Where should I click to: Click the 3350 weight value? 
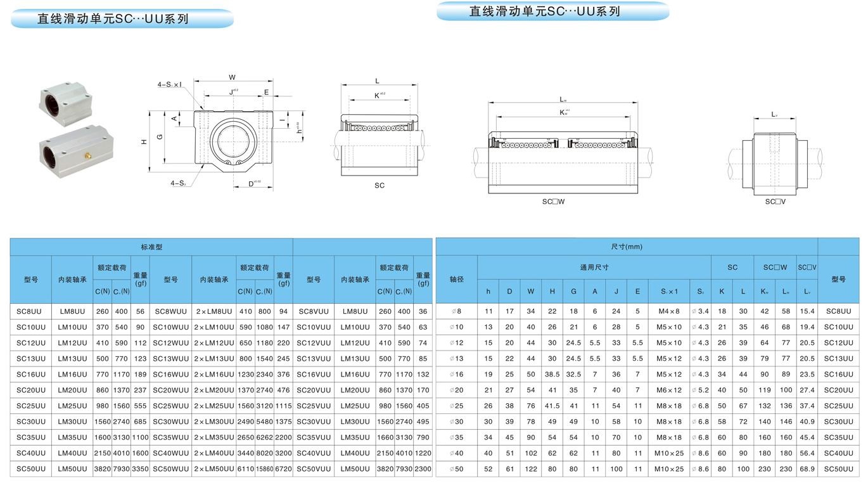pos(140,469)
